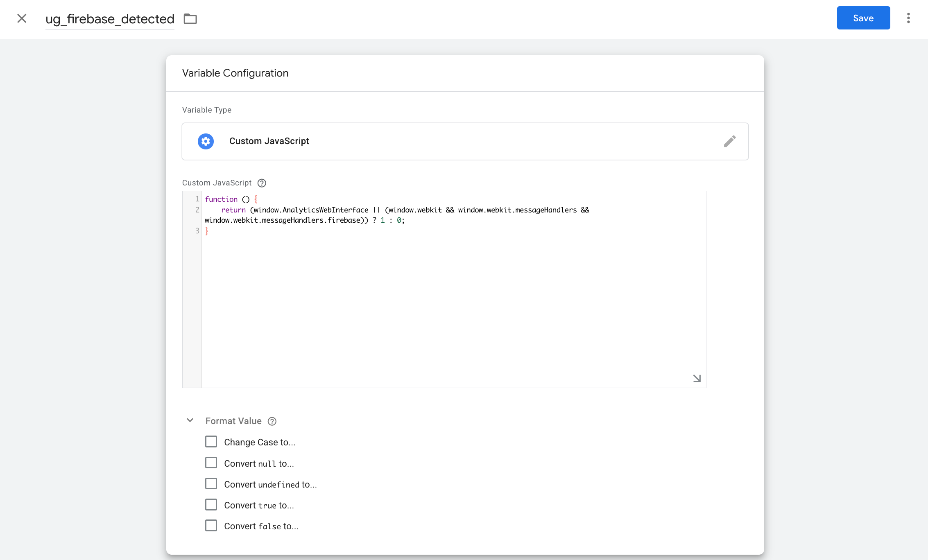Enable Convert true to checkbox
This screenshot has height=560, width=928.
(211, 505)
